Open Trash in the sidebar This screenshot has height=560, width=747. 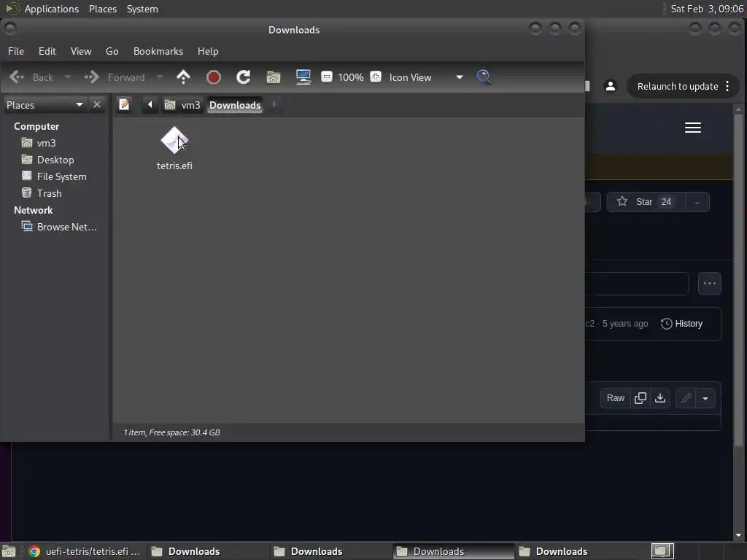pyautogui.click(x=50, y=193)
